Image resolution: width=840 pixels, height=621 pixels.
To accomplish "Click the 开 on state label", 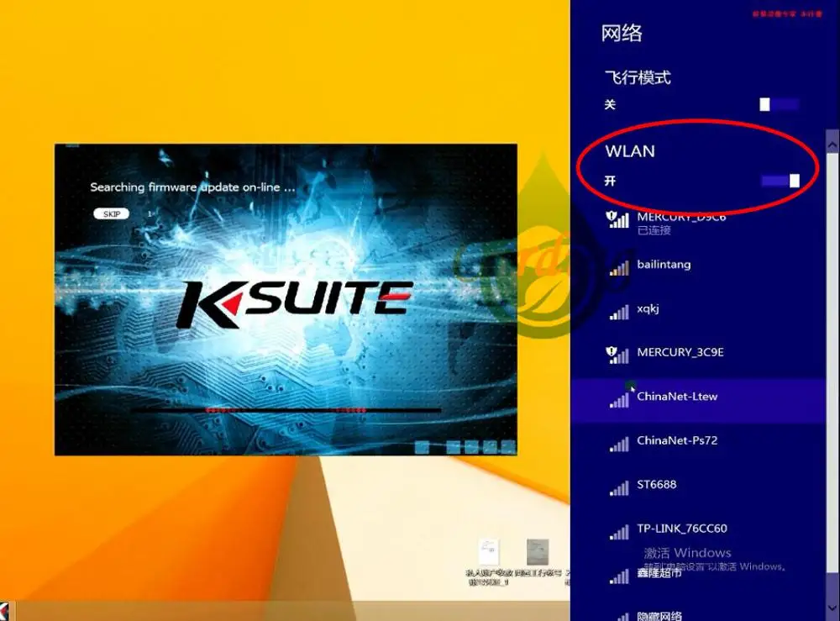I will coord(610,182).
